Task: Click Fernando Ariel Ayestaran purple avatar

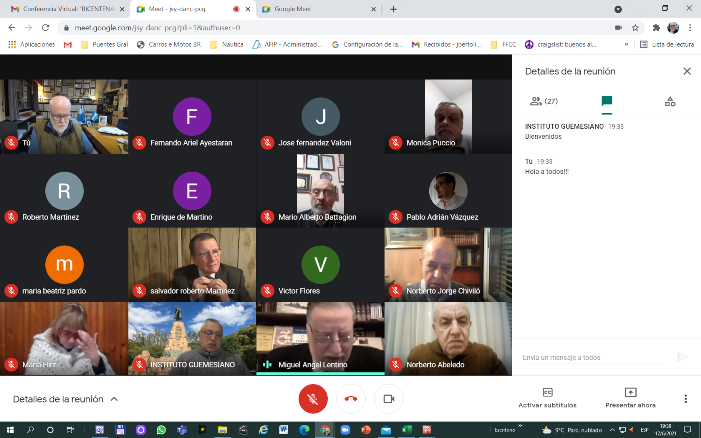Action: pos(192,116)
